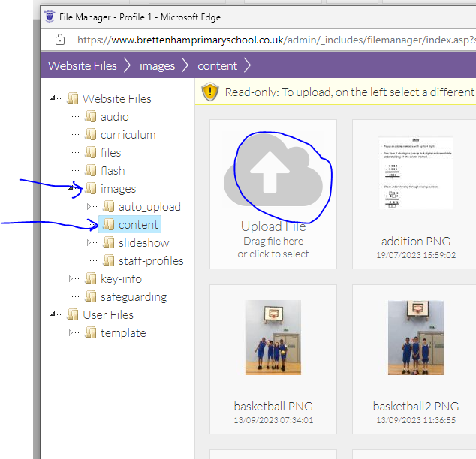This screenshot has width=476, height=459.
Task: Open the basketball.PNG thumbnail image
Action: click(273, 337)
